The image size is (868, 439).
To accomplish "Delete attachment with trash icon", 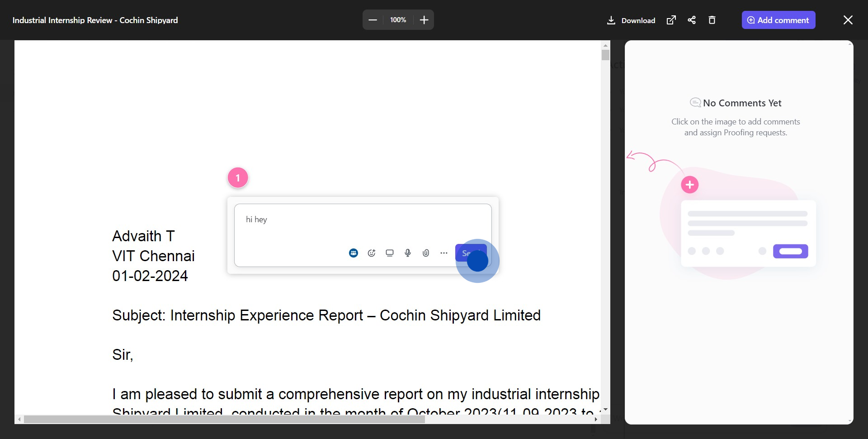I will 712,20.
